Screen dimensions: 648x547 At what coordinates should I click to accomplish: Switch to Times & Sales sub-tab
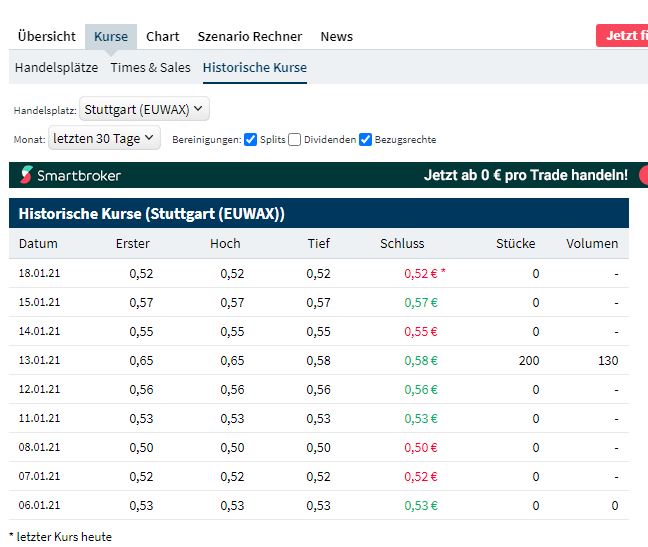(150, 67)
